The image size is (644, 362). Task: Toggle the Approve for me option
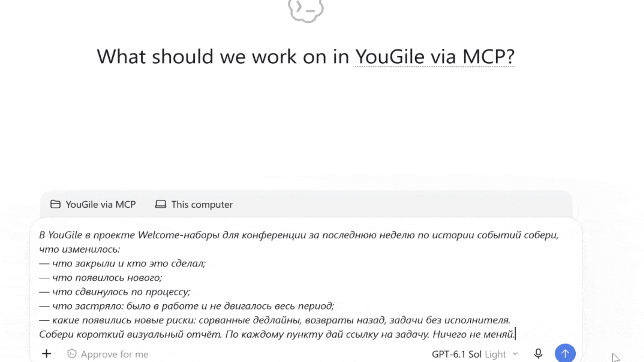pyautogui.click(x=108, y=354)
